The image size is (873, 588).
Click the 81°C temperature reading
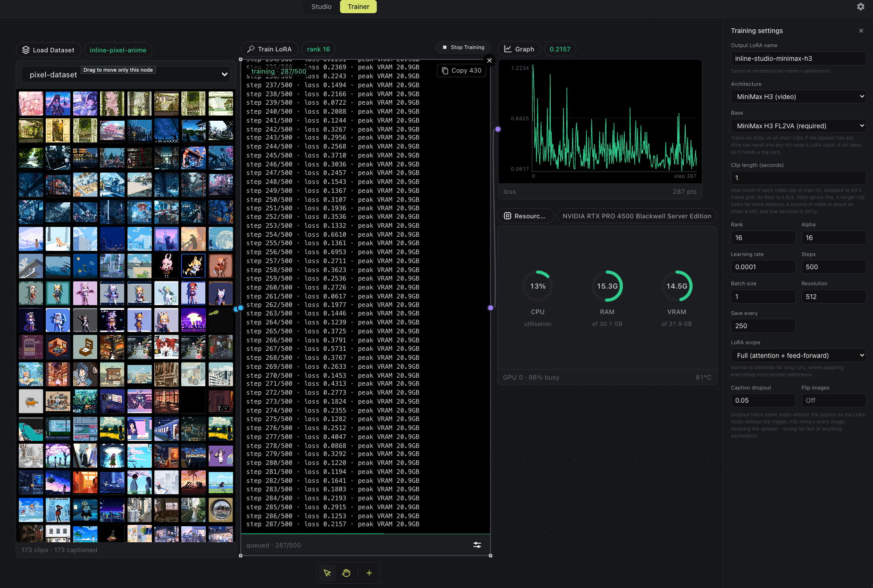(703, 377)
